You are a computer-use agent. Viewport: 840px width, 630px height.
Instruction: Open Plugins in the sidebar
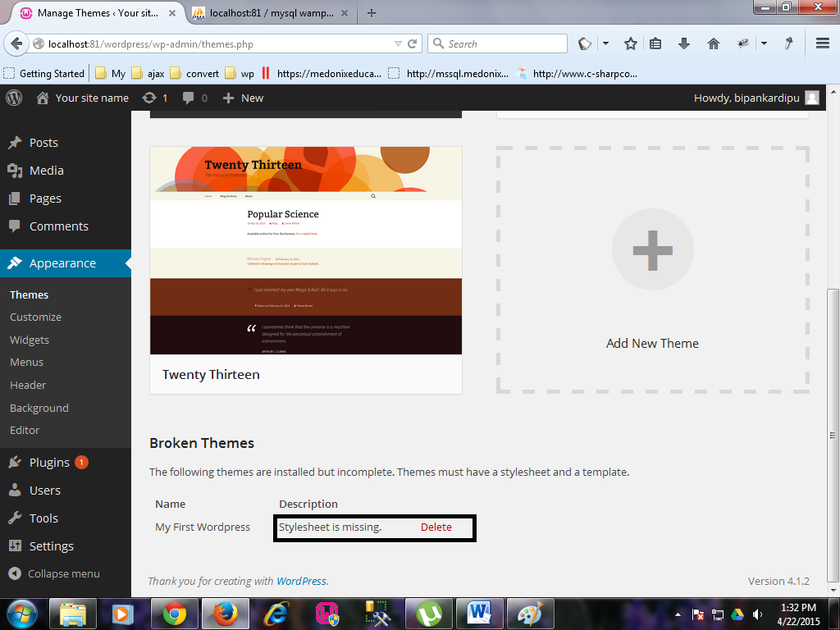tap(49, 463)
